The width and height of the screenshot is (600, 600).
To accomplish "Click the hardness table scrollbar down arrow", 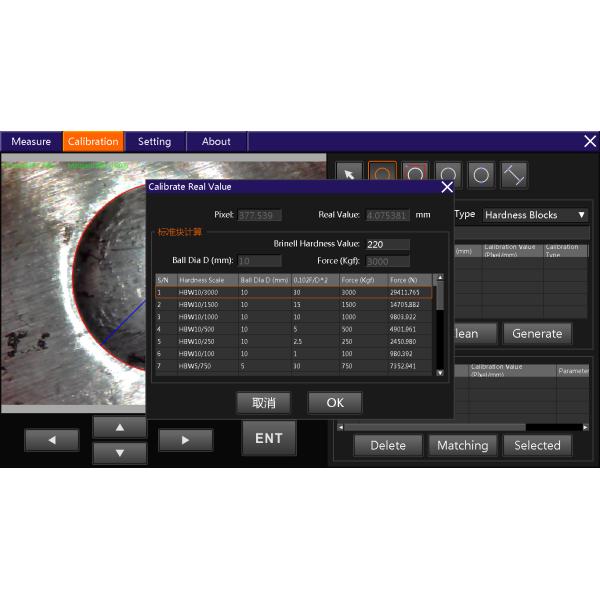I will (x=439, y=372).
